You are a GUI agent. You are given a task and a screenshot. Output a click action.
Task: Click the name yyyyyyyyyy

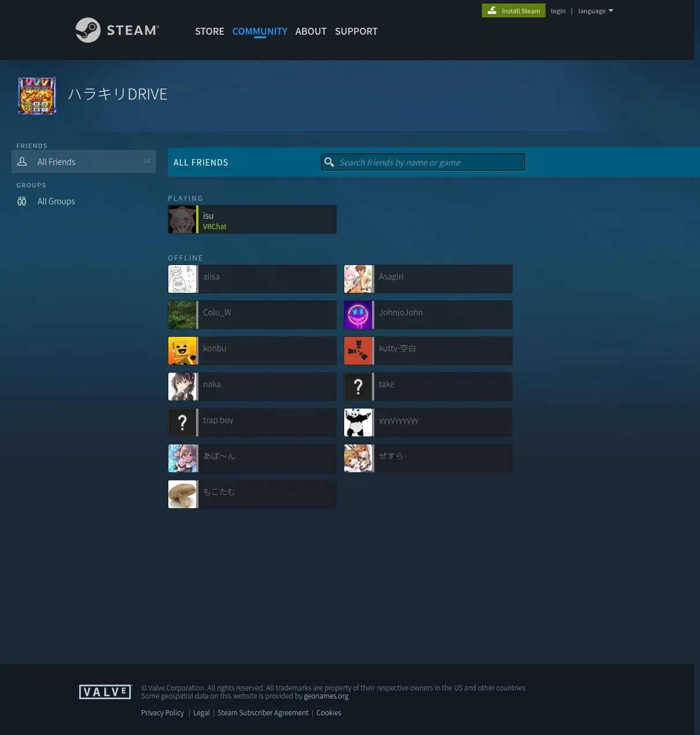click(399, 421)
